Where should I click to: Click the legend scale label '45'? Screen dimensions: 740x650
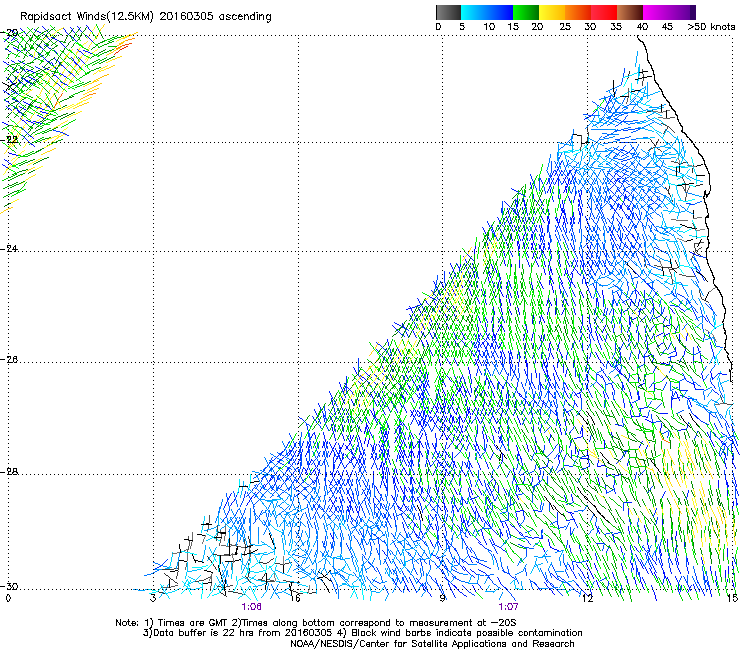click(x=667, y=27)
